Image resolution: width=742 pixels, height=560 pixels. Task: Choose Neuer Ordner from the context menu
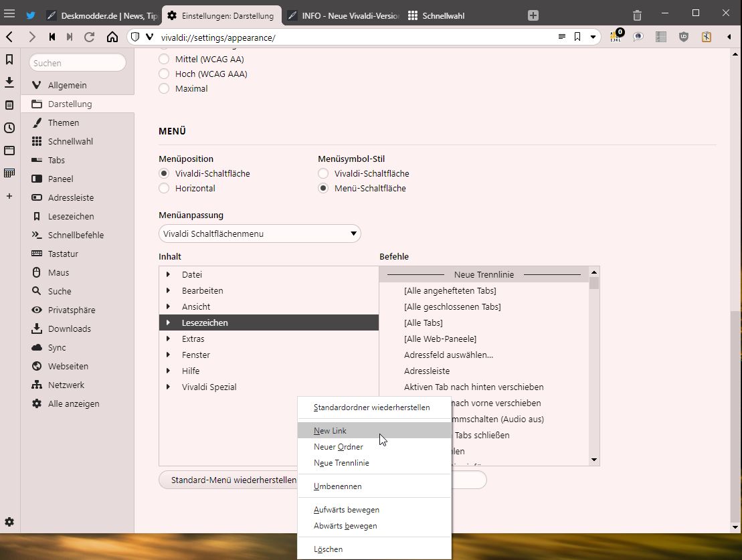[374, 447]
